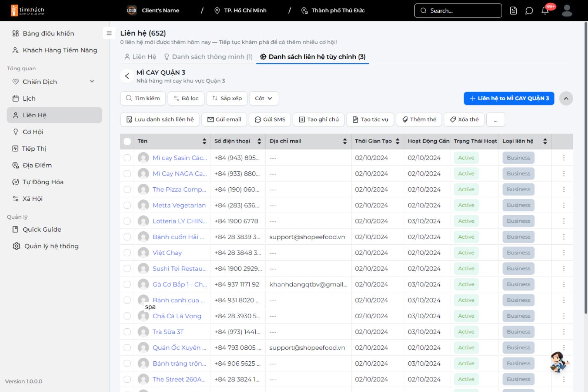Open Khách Hàng Tiềm Năng menu
Viewport: 588px width, 392px height.
(x=54, y=50)
